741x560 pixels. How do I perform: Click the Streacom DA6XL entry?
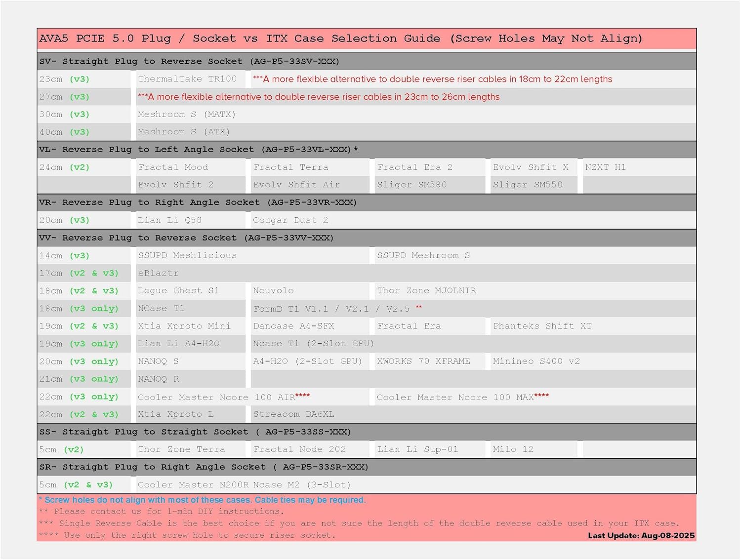293,414
